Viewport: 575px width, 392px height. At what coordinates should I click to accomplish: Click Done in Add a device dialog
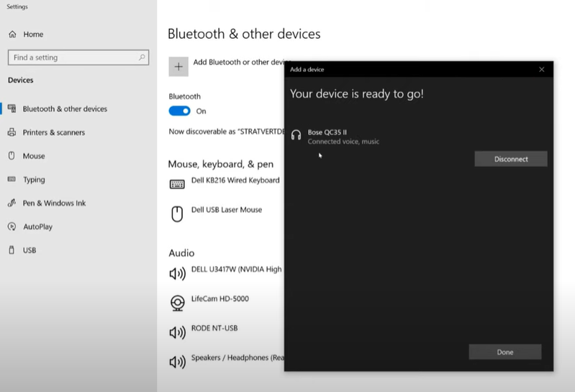[504, 352]
